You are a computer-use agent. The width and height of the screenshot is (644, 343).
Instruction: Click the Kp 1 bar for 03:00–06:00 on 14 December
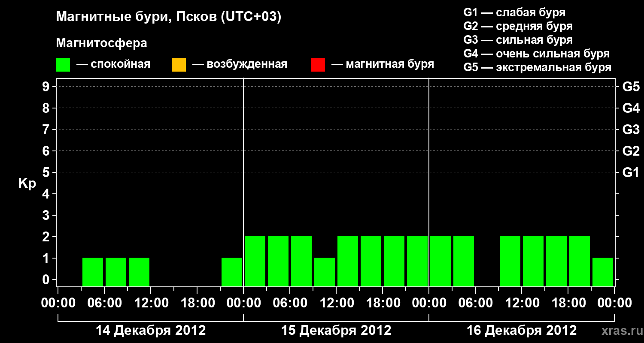tap(93, 272)
